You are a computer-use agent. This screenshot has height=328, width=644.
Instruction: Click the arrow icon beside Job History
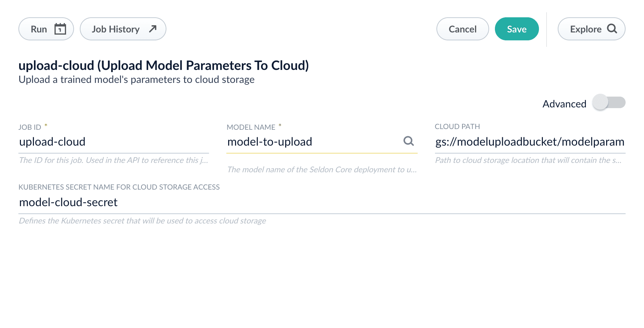point(153,28)
